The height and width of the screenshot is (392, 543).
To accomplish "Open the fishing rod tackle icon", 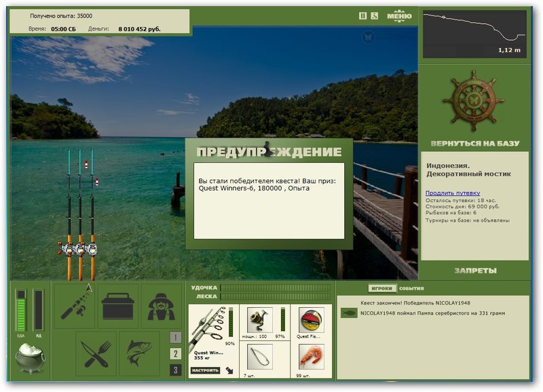I will pos(75,306).
